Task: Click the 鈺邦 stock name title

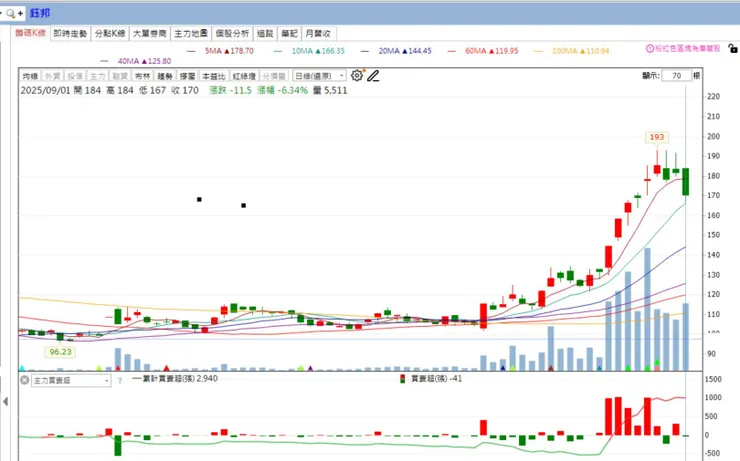Action: [x=40, y=13]
